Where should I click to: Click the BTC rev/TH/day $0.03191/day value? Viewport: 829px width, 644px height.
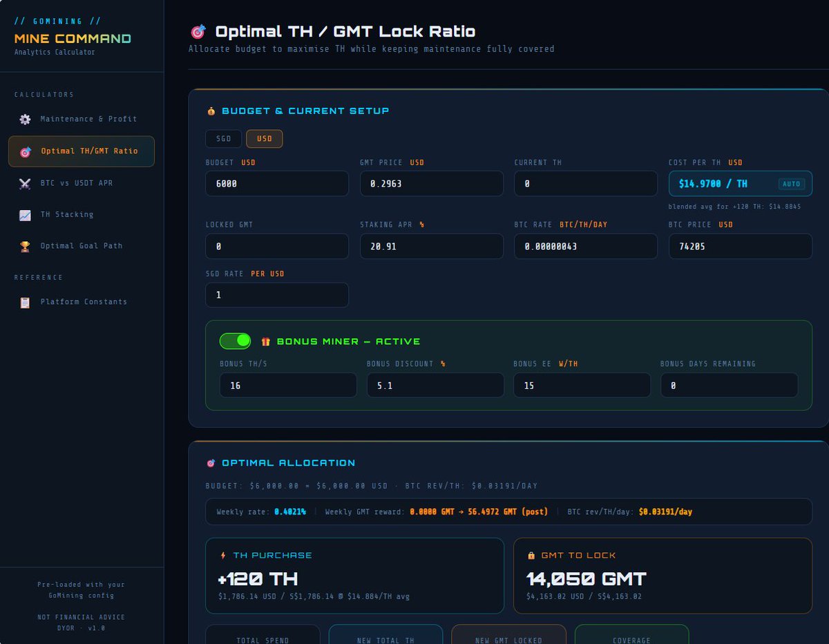[x=665, y=512]
